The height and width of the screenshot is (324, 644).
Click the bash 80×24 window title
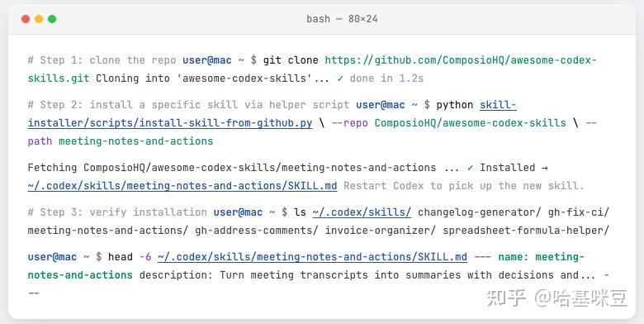click(x=342, y=19)
